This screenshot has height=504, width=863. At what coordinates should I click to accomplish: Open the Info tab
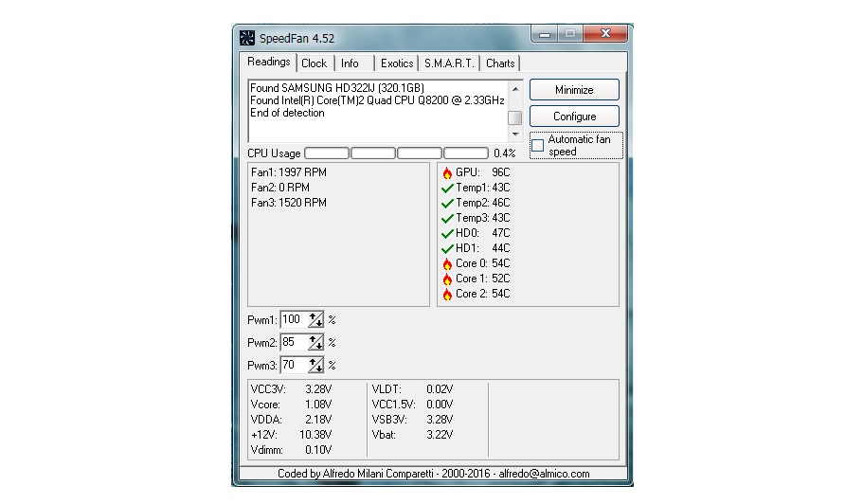(350, 63)
